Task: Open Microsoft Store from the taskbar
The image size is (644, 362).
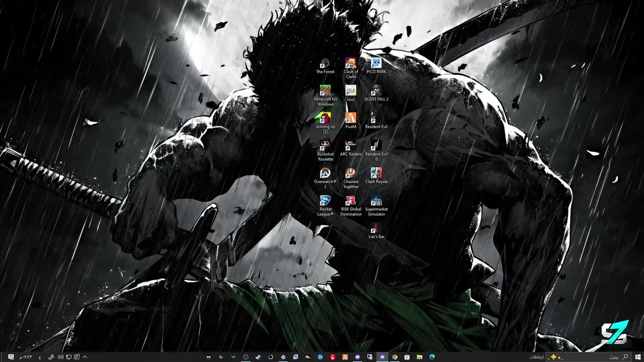Action: tap(407, 357)
